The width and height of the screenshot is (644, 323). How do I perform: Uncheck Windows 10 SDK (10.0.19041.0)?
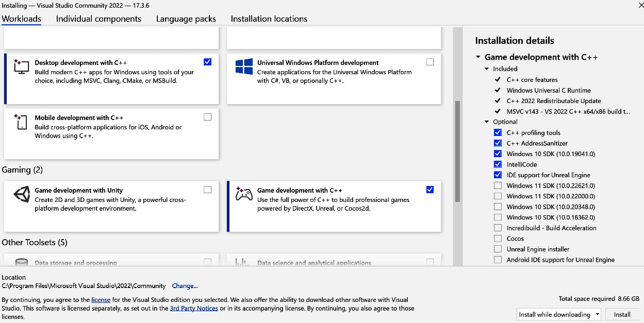pos(498,154)
